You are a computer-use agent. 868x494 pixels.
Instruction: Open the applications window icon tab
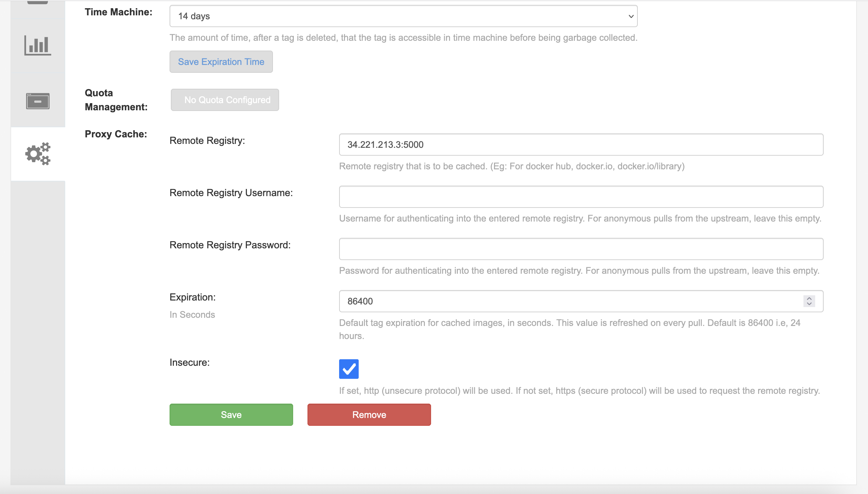coord(37,101)
